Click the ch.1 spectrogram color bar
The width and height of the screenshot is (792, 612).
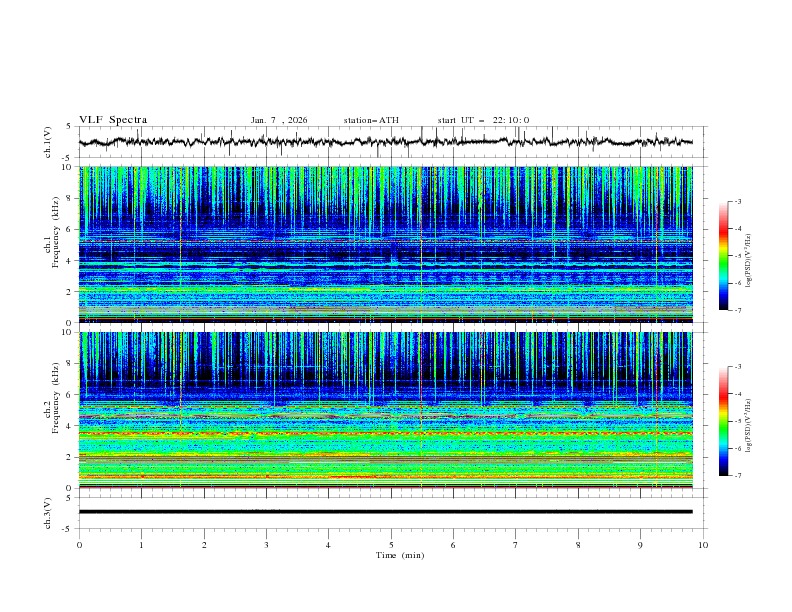point(723,256)
